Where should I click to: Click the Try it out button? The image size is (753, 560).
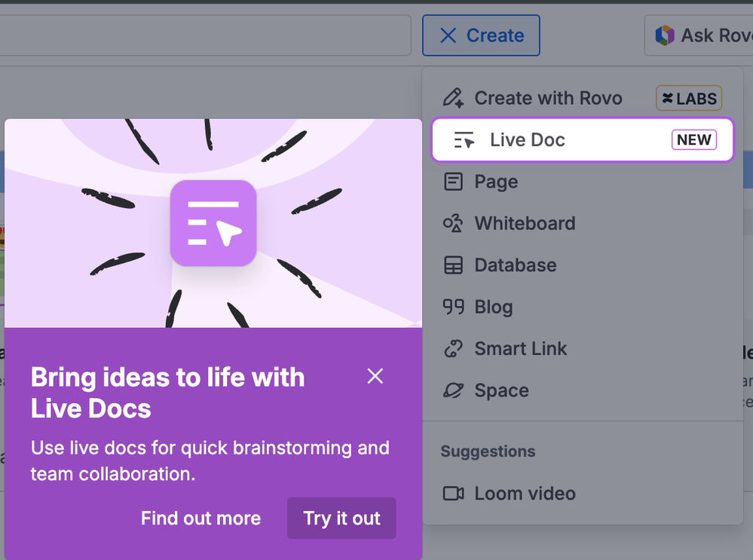[341, 518]
